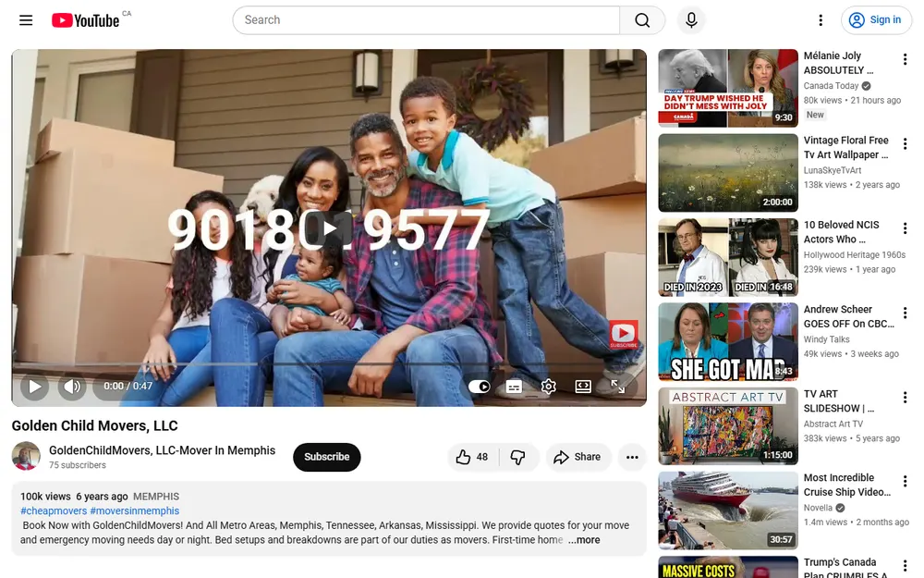Start voice search with microphone icon
The image size is (924, 578).
691,20
